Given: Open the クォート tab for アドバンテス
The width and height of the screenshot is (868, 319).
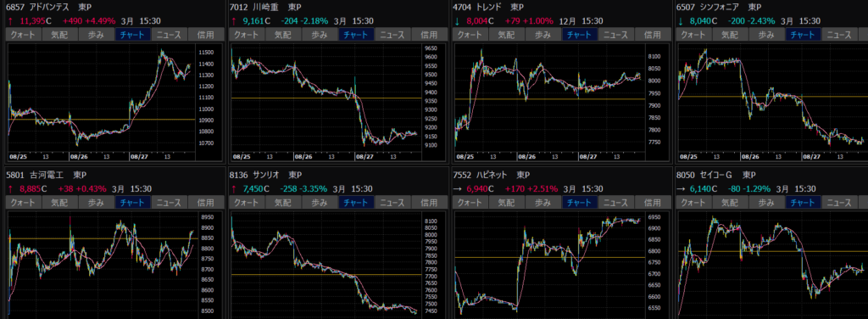Looking at the screenshot, I should (x=23, y=34).
